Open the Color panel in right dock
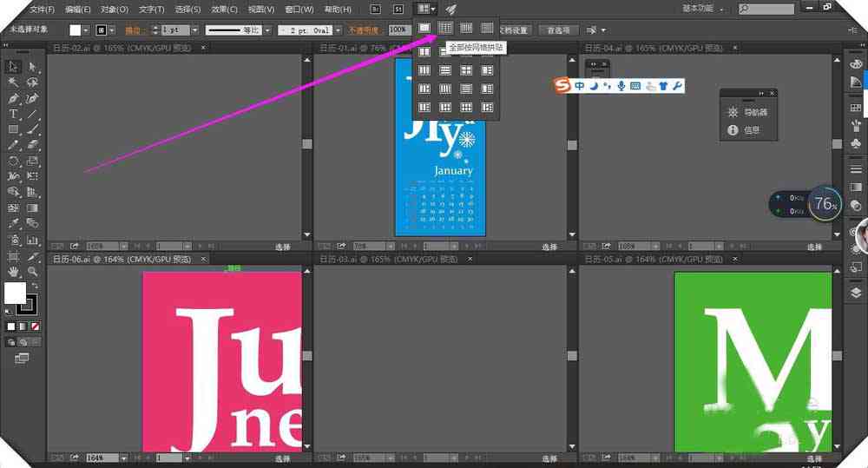The height and width of the screenshot is (468, 868). (x=856, y=64)
